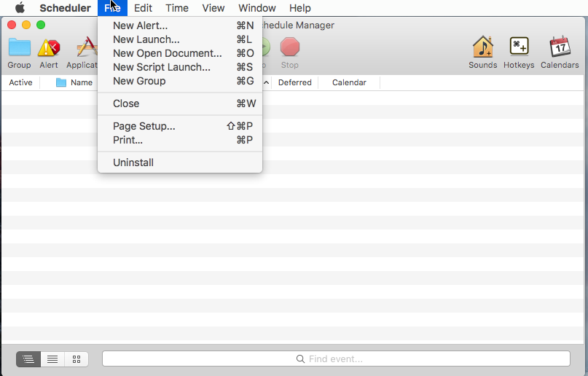Open the Calendars toolbar icon
This screenshot has width=588, height=376.
[x=560, y=47]
